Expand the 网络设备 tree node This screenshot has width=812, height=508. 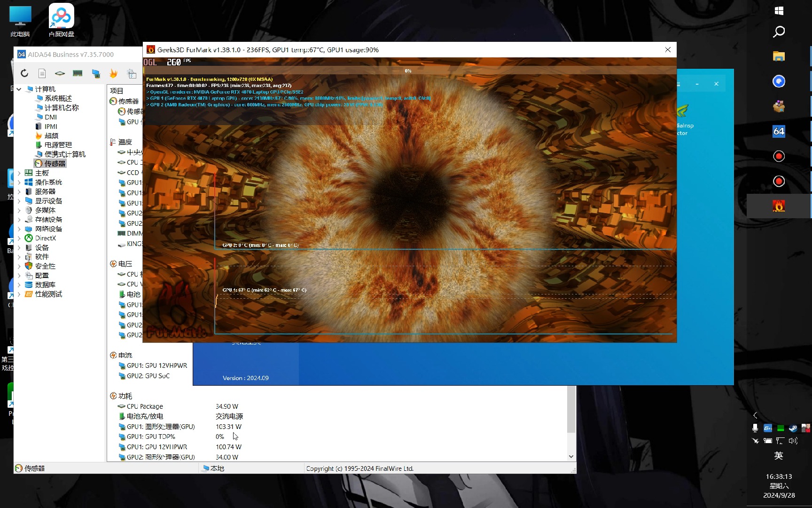click(x=19, y=229)
